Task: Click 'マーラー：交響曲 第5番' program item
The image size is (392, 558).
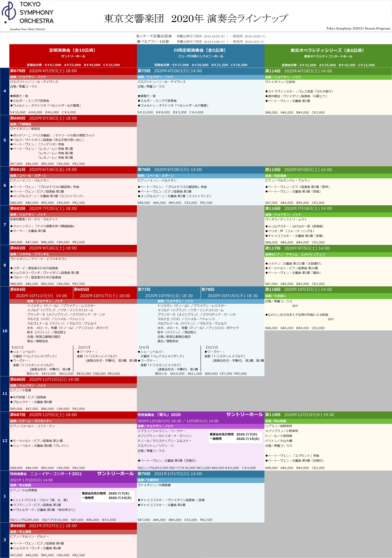Action: coord(28,231)
